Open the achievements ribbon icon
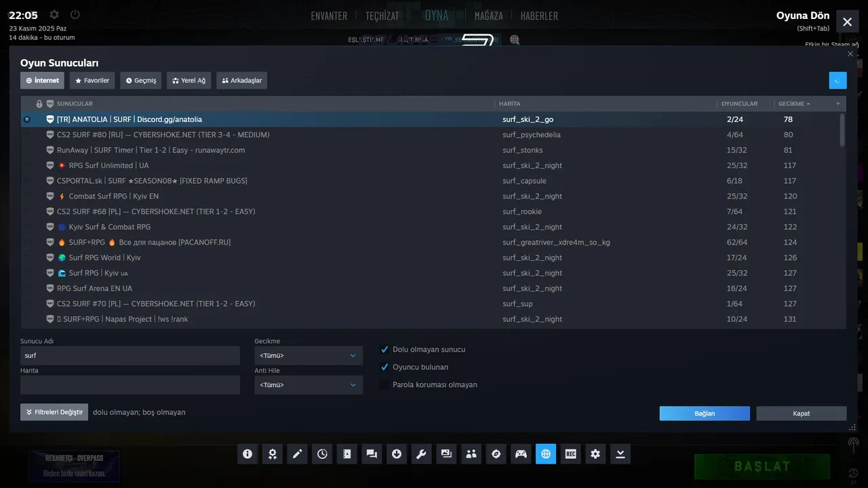The image size is (868, 488). click(x=272, y=454)
